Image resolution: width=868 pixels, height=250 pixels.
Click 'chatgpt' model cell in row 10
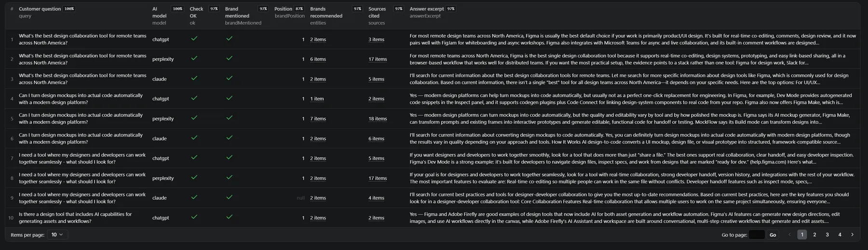tap(161, 218)
